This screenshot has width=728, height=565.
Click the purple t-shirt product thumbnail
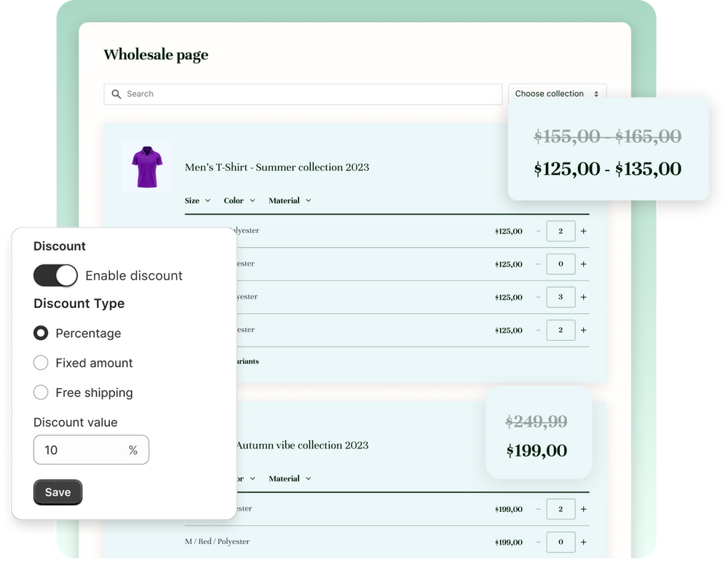[x=147, y=166]
